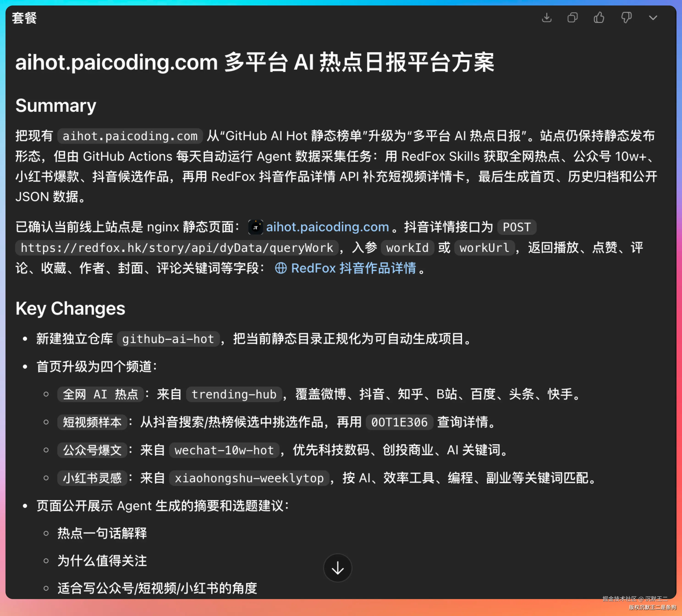Click the 小红书灵感 code chip
Viewport: 682px width, 616px height.
pos(92,478)
